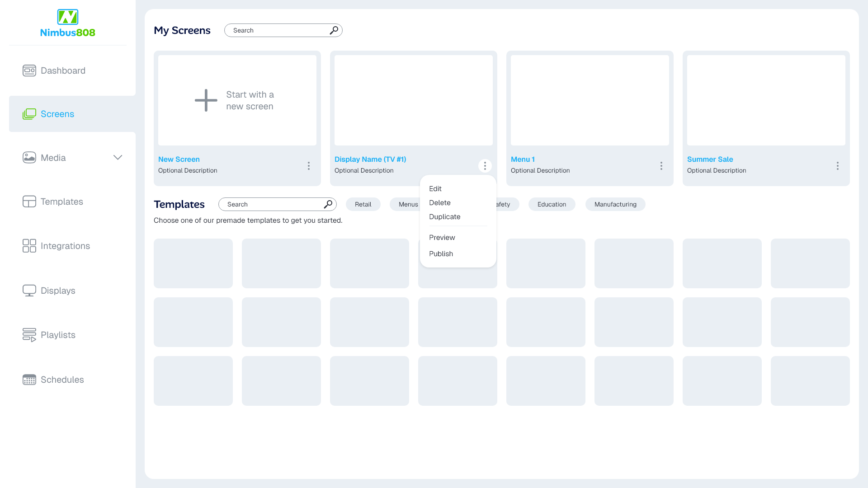
Task: Click the Templates sidebar icon
Action: [29, 202]
